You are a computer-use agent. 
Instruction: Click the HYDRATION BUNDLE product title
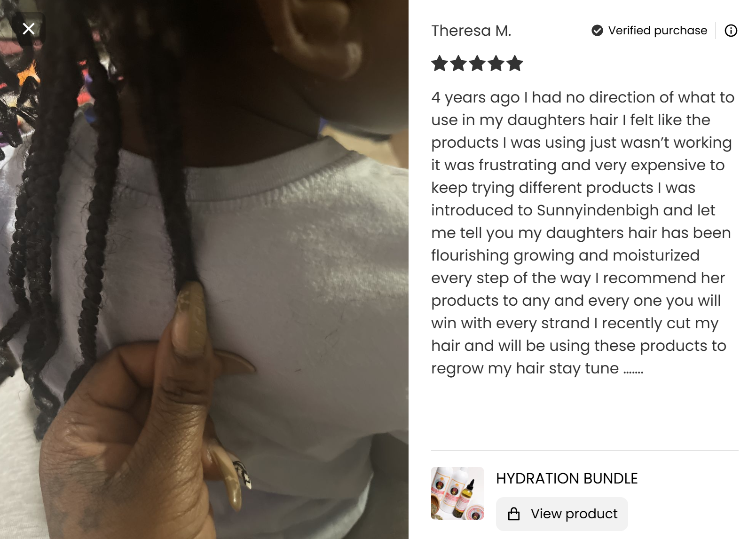tap(567, 478)
